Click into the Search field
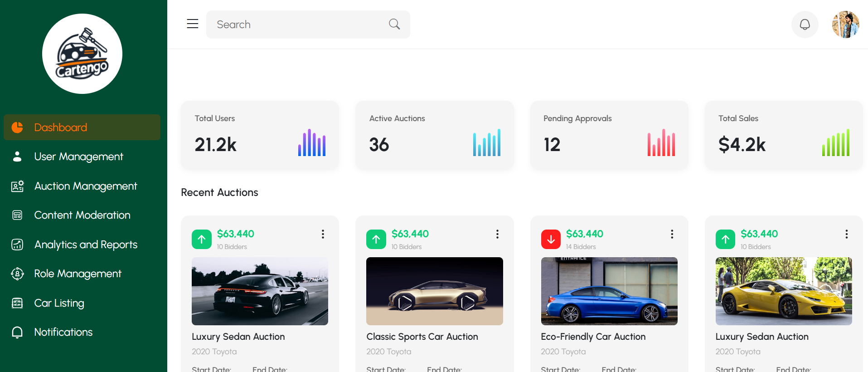868x372 pixels. (308, 24)
